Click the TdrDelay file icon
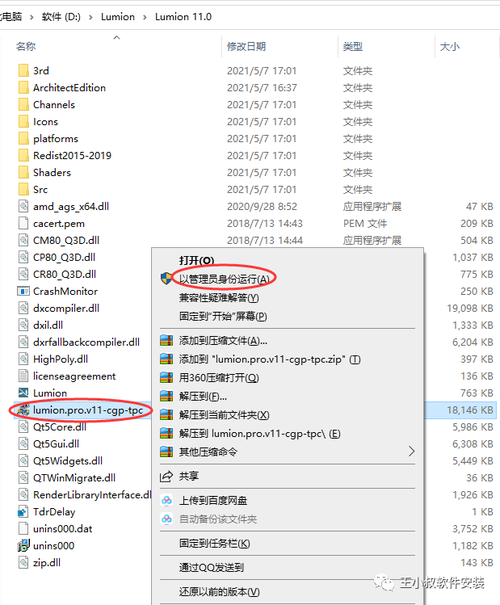This screenshot has width=500, height=605. pos(23,512)
